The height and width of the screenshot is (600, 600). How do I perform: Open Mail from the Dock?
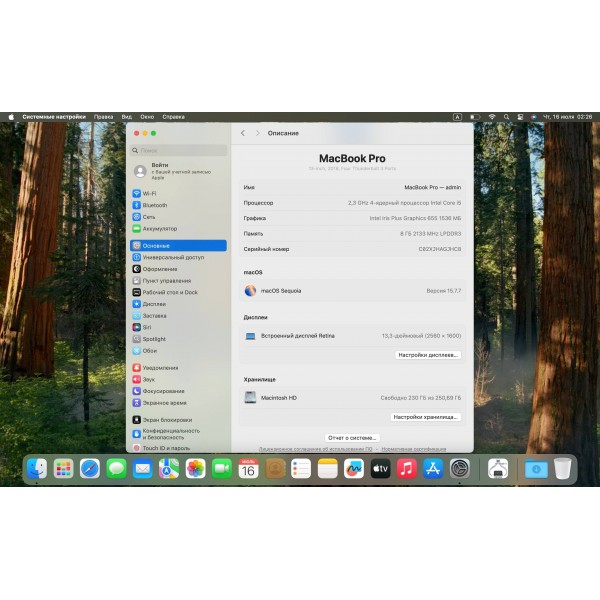[143, 468]
